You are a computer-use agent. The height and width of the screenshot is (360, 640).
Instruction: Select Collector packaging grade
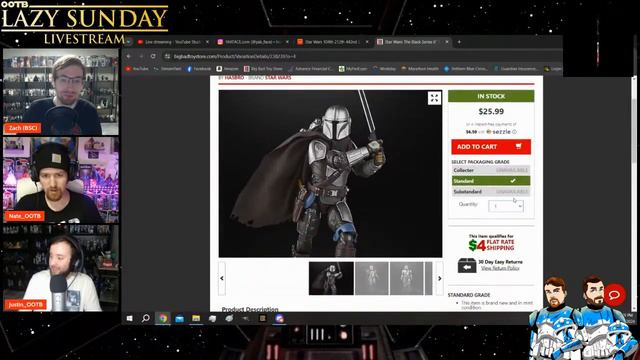(491, 170)
